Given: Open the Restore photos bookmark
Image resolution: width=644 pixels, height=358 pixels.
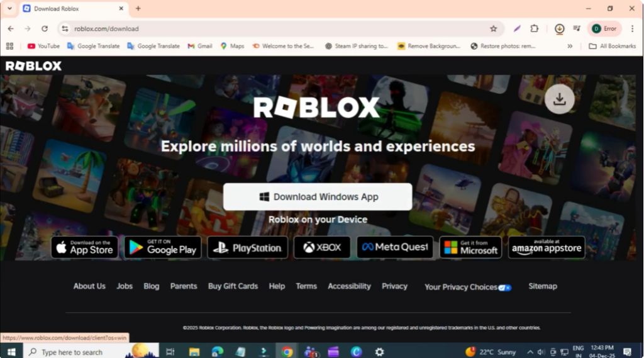Looking at the screenshot, I should [502, 46].
